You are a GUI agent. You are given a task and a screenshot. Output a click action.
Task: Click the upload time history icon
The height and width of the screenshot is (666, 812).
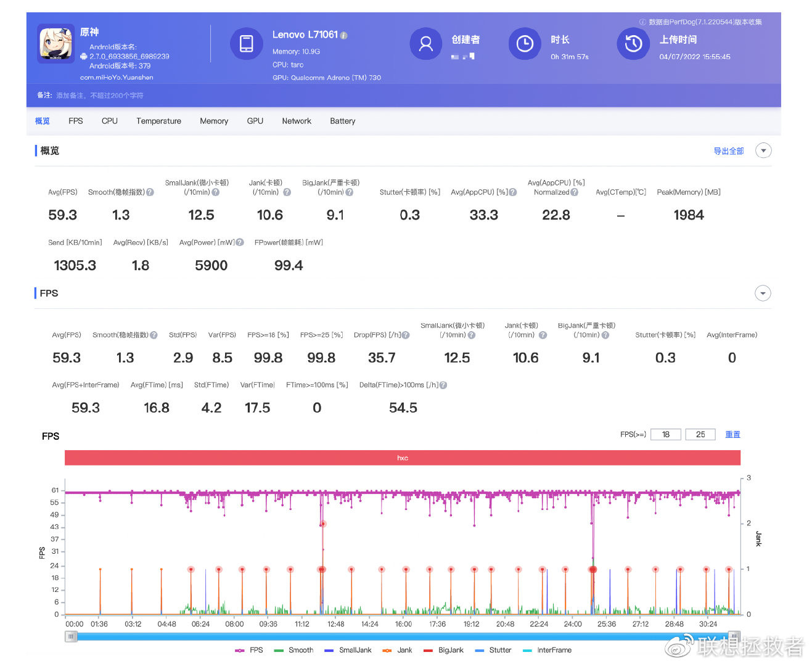pos(633,44)
